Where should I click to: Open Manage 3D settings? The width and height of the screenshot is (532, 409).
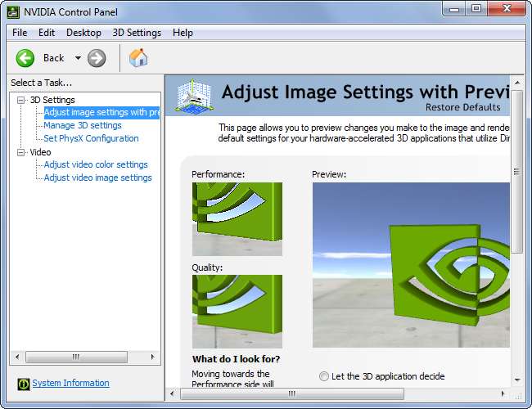click(x=83, y=125)
